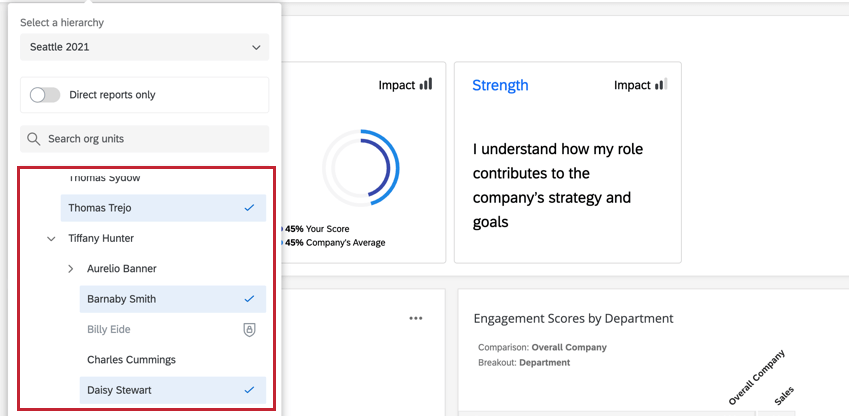The image size is (849, 416).
Task: Deselect the Thomas Trejo org unit
Action: 150,208
